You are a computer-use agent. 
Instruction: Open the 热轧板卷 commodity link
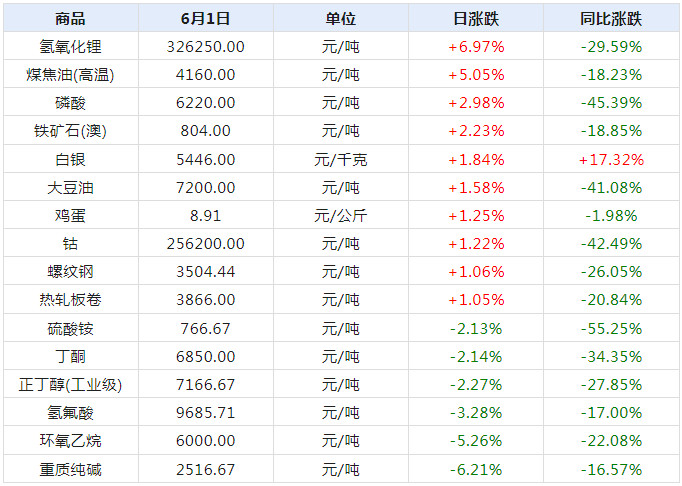[70, 299]
